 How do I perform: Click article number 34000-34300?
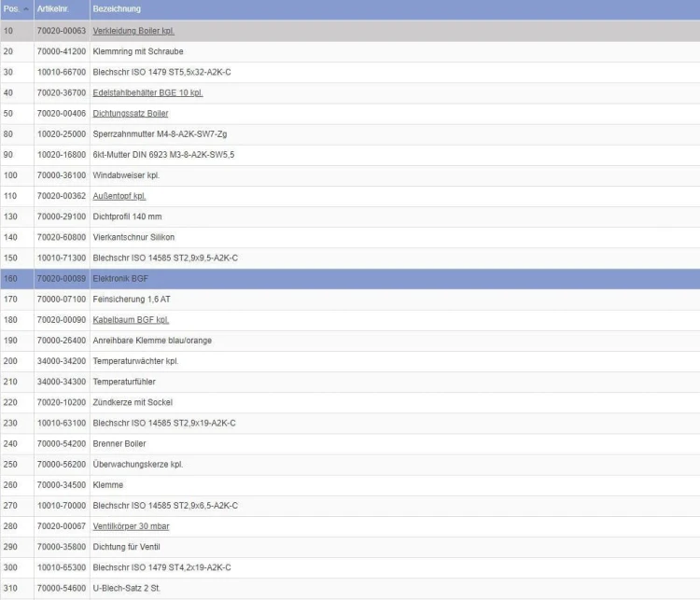pos(62,383)
